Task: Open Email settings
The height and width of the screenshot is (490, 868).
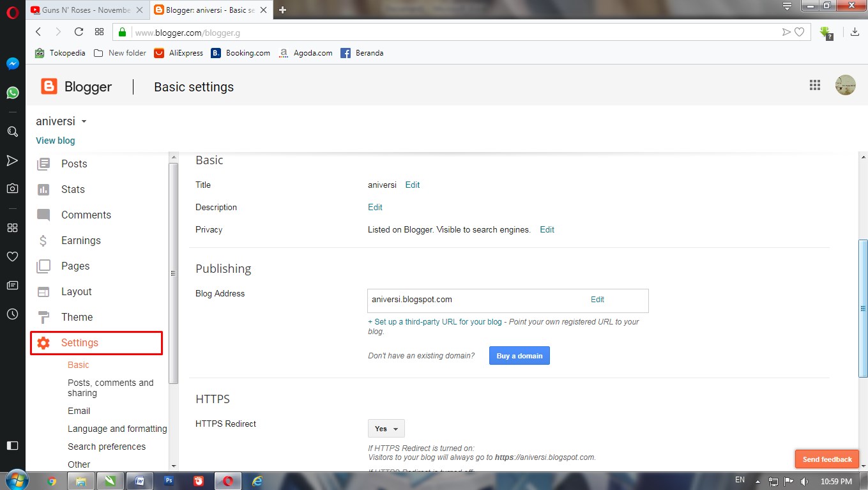Action: (x=79, y=411)
